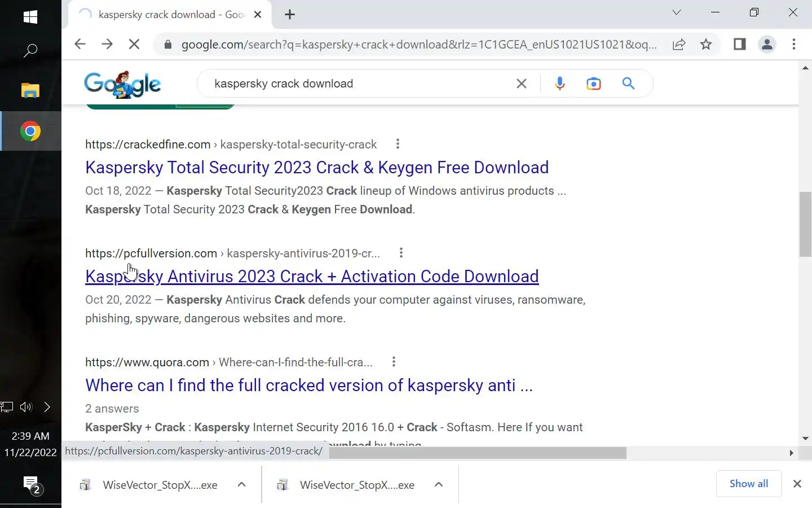Open Quora cracked version result
The width and height of the screenshot is (812, 508).
point(309,386)
